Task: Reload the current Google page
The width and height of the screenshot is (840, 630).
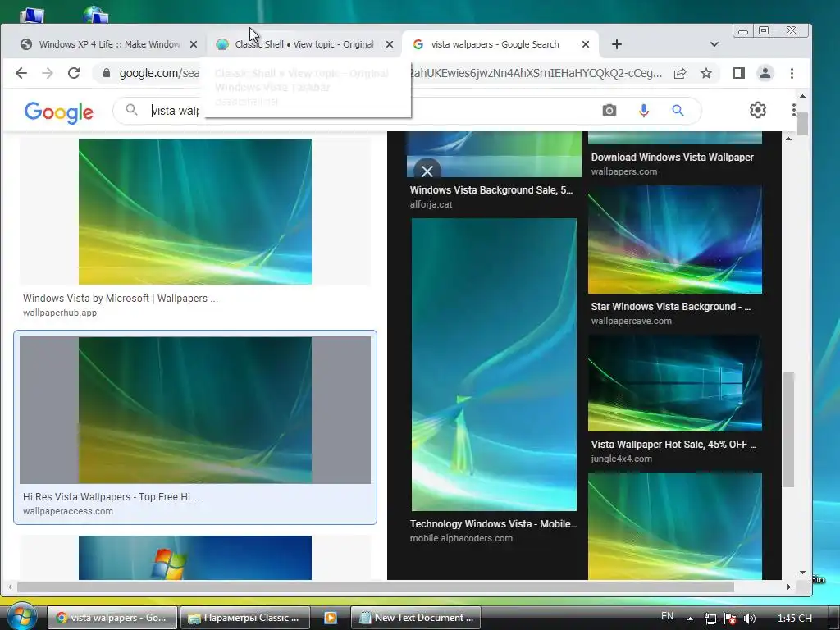Action: [x=74, y=73]
